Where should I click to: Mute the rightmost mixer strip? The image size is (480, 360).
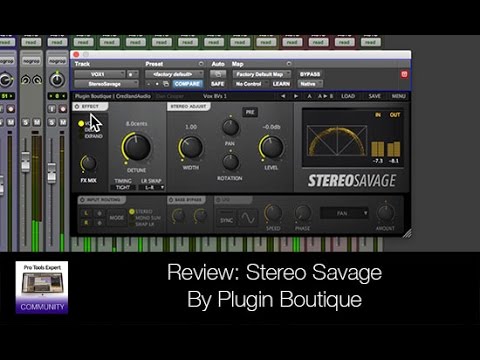click(63, 122)
